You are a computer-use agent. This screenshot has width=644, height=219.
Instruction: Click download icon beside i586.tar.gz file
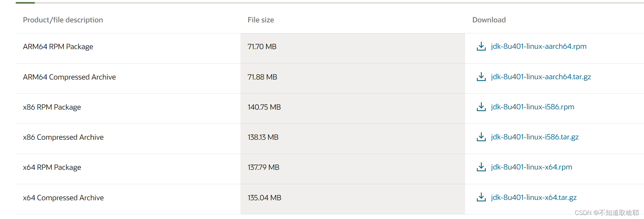click(481, 137)
